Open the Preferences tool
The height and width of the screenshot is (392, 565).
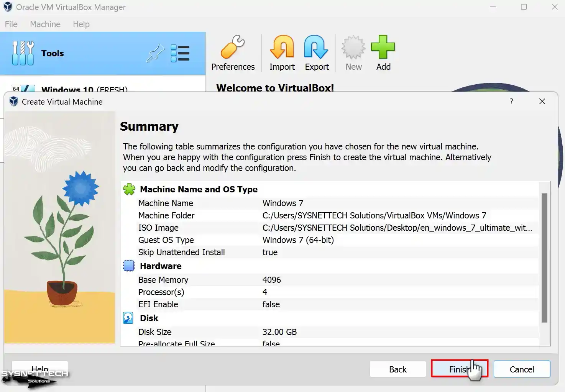233,53
